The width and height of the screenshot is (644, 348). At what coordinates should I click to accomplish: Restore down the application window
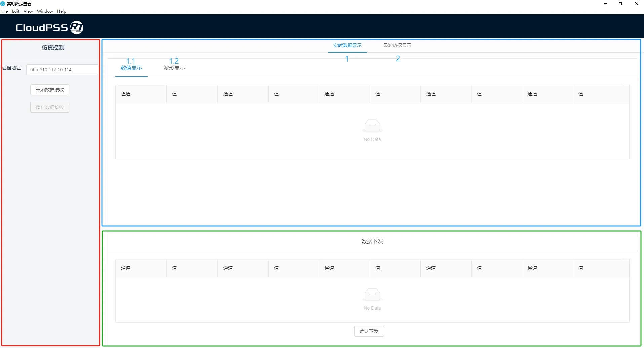621,4
